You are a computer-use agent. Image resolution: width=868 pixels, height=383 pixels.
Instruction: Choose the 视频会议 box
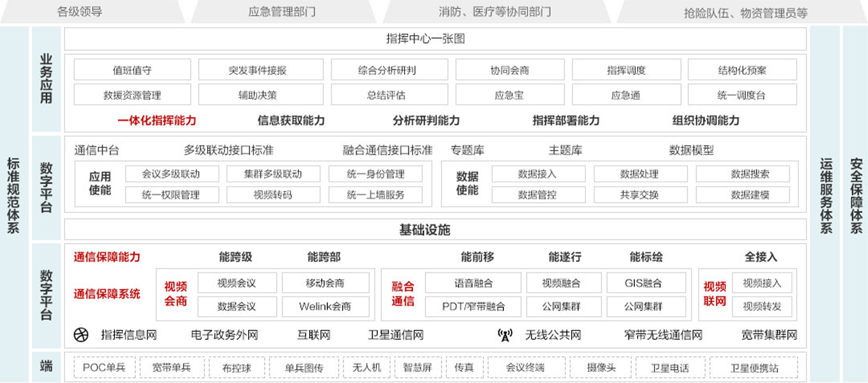tap(237, 283)
